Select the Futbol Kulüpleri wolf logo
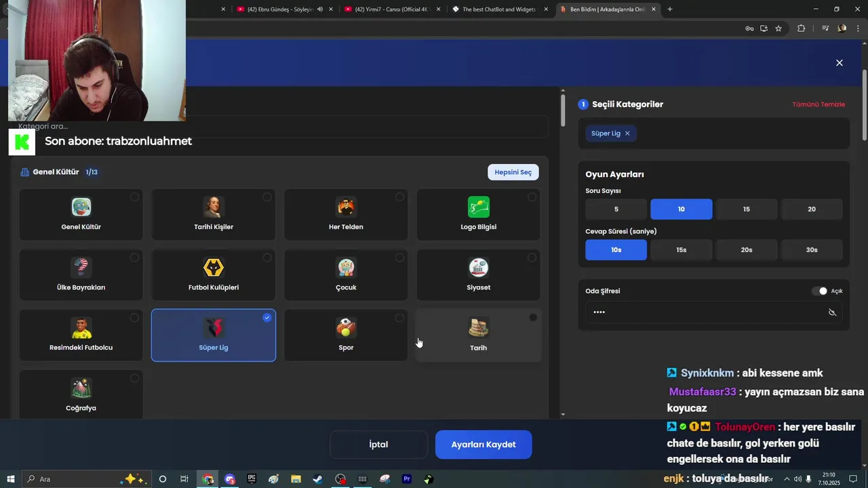The image size is (868, 488). (x=214, y=267)
